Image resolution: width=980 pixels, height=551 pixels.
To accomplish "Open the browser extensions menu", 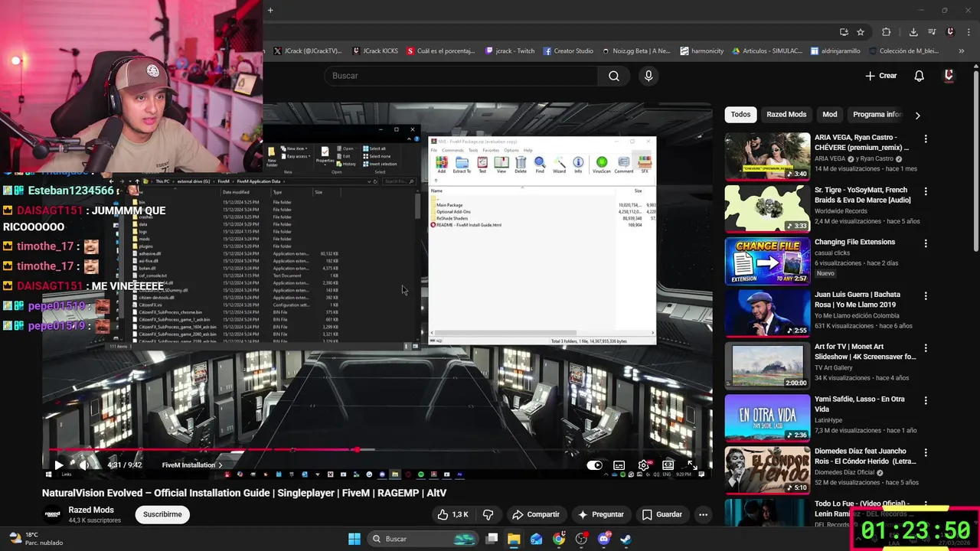I will pyautogui.click(x=887, y=32).
